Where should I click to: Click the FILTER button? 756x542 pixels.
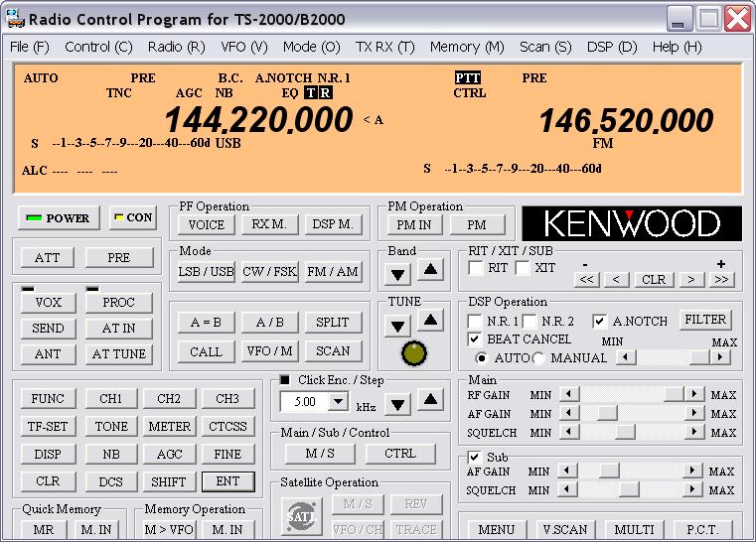coord(705,320)
